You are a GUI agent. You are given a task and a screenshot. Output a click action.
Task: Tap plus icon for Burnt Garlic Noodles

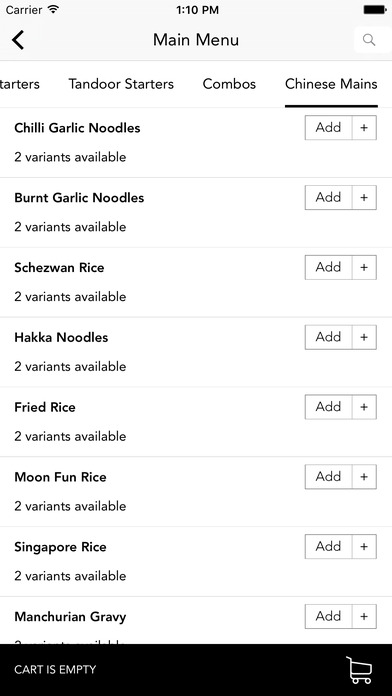coord(364,198)
